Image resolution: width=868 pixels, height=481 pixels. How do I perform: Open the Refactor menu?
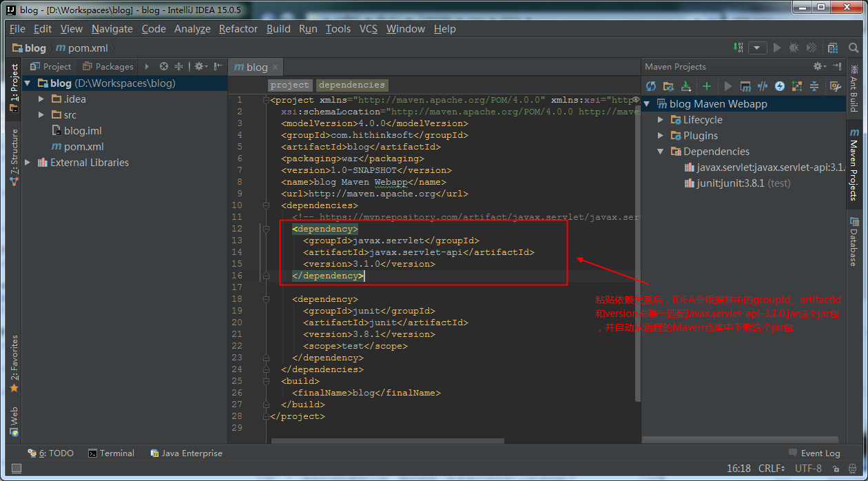238,29
